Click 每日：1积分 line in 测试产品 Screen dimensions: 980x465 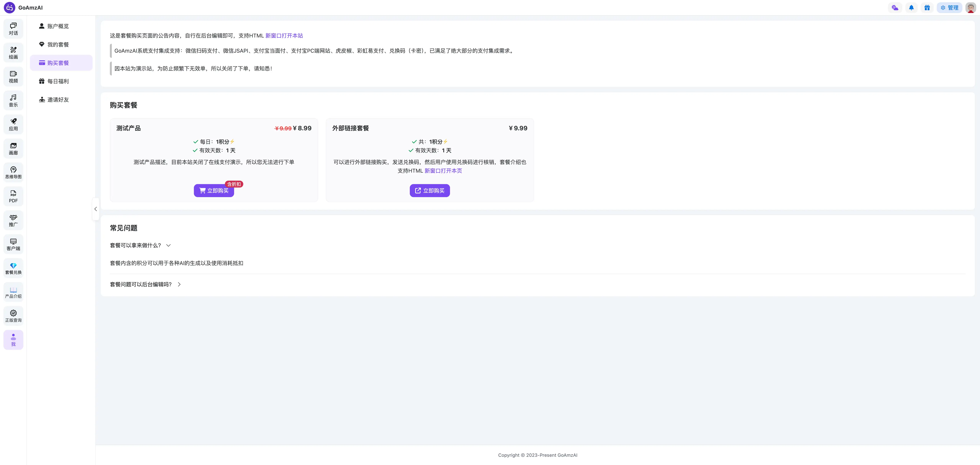pos(214,142)
